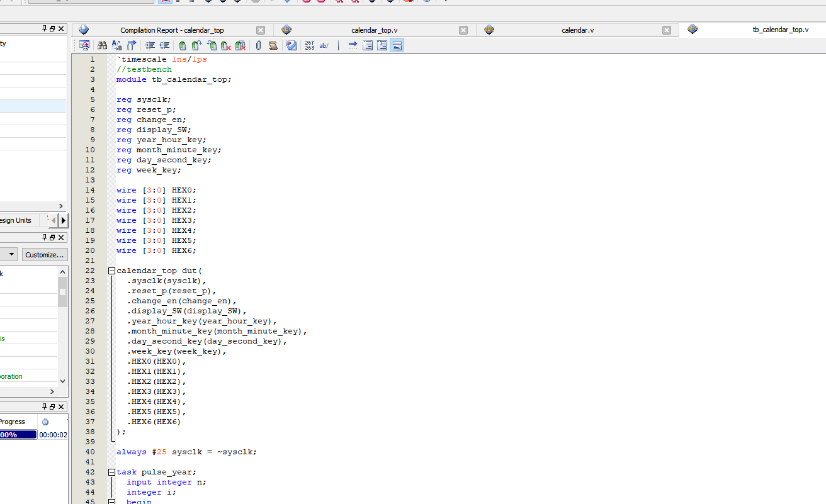
Task: Jump to next bookmark
Action: 196,45
